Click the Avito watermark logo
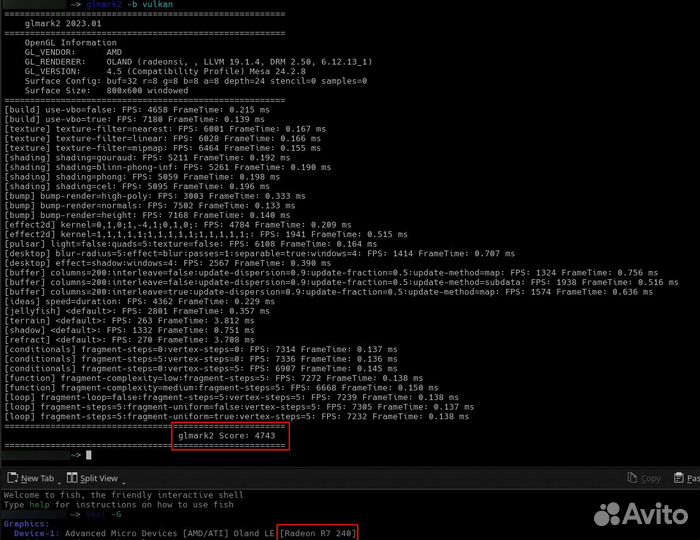Screen dimensions: 700x540 coord(640,514)
